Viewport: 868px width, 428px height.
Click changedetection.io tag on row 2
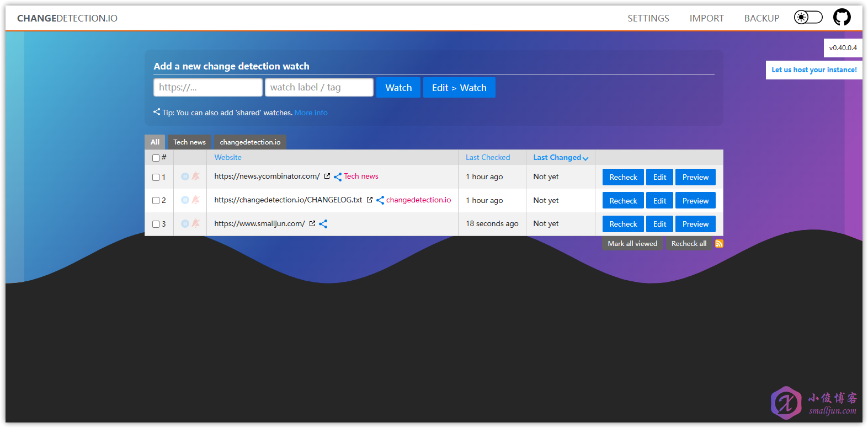click(x=418, y=200)
